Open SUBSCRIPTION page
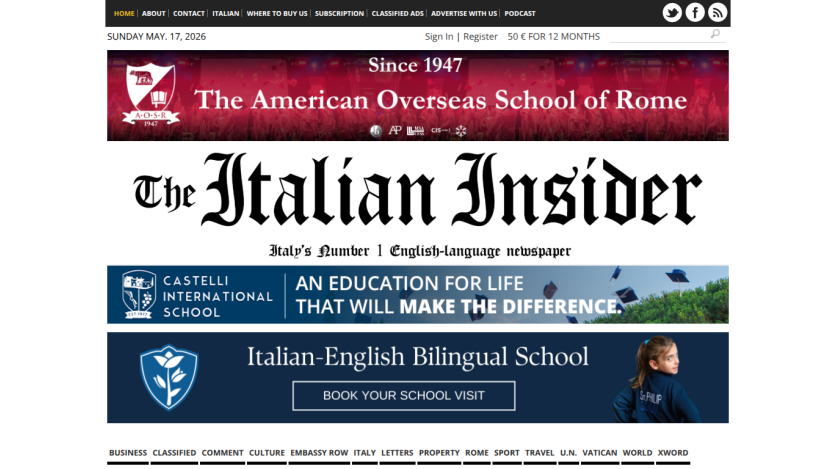This screenshot has width=835, height=469. click(x=339, y=13)
